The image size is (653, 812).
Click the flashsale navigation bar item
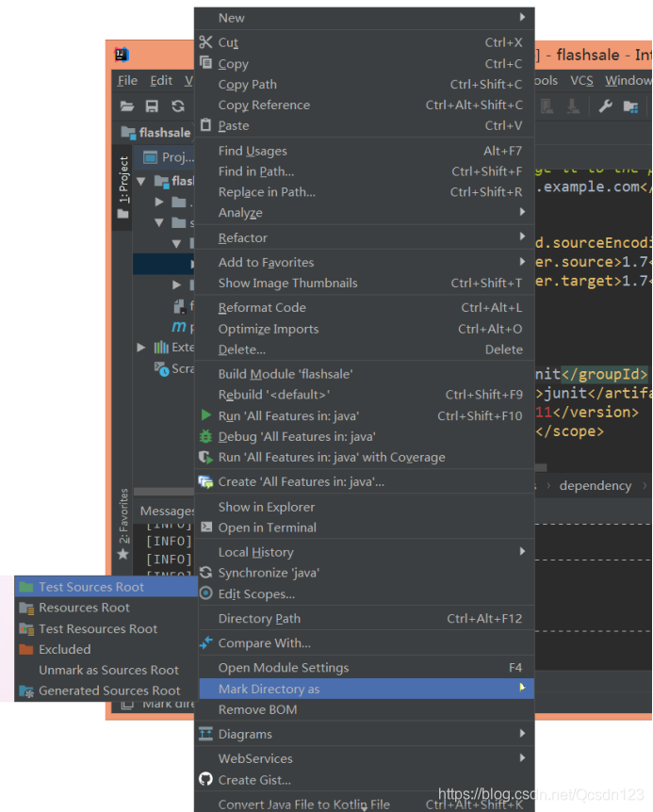[156, 133]
